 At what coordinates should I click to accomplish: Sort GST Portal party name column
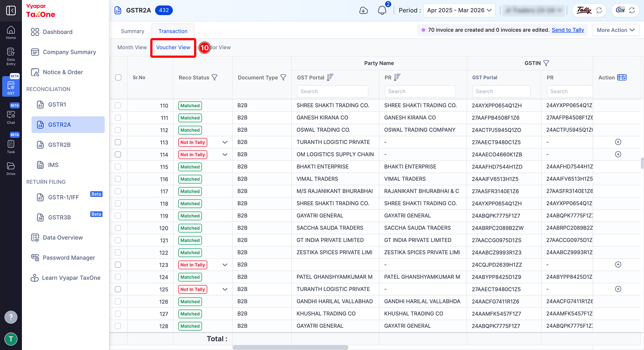330,77
